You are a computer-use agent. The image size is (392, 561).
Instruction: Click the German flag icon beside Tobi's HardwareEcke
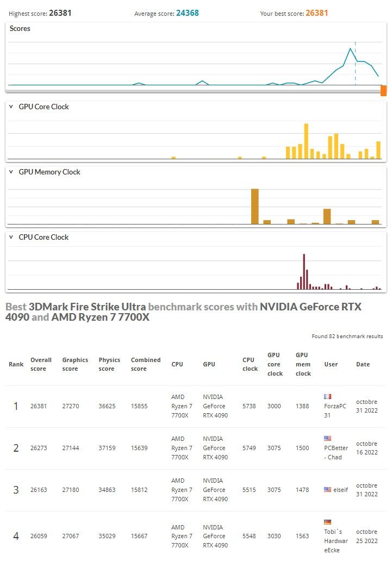pos(327,522)
